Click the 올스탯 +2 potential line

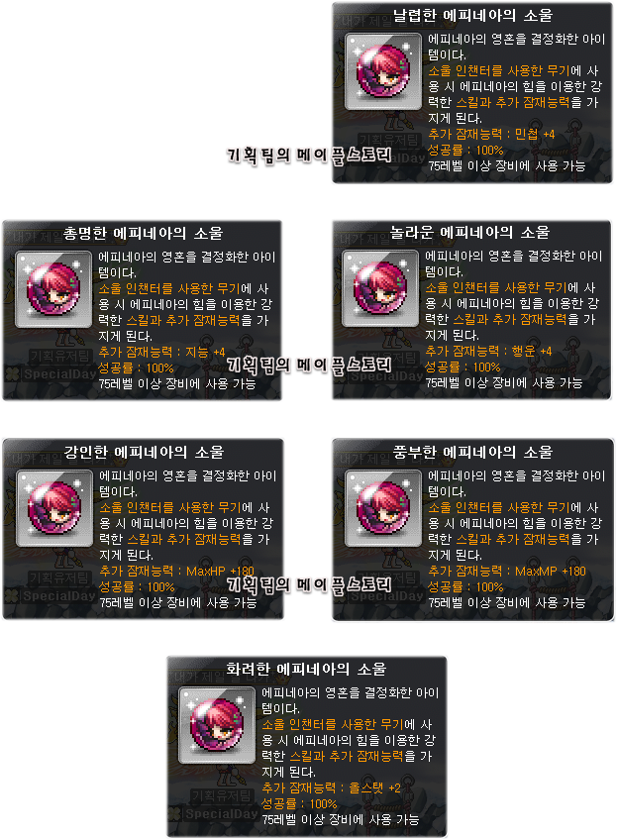[x=331, y=788]
